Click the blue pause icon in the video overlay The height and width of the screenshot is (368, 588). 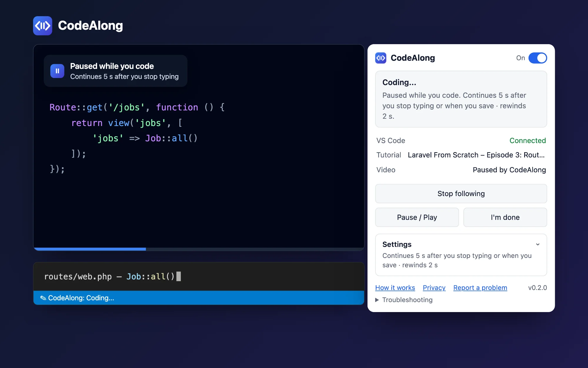(57, 71)
